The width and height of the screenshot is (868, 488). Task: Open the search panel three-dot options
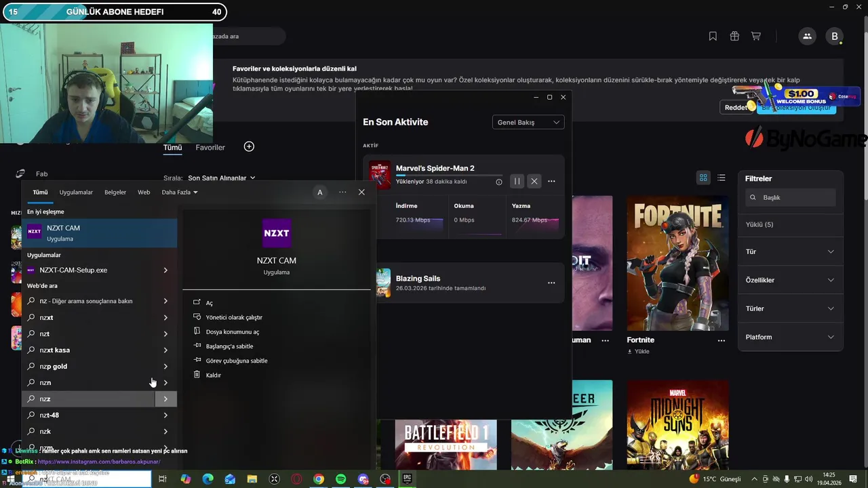tap(342, 192)
